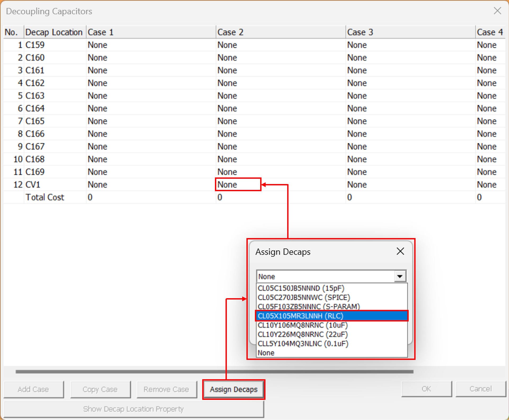Pick None at bottom of dropdown list
The height and width of the screenshot is (420, 509).
tap(266, 353)
